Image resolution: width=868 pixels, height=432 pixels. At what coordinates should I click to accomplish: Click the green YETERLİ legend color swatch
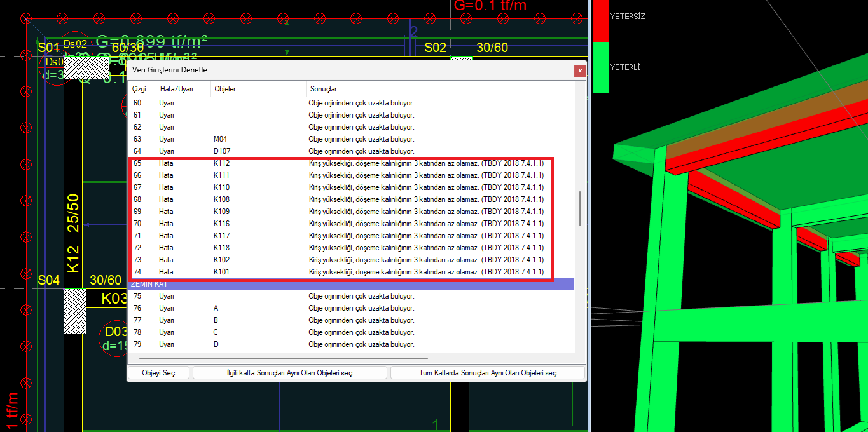tap(601, 67)
